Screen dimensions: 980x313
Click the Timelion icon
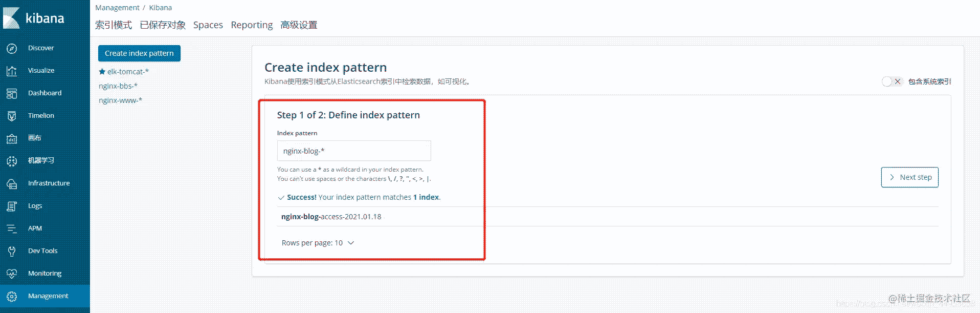coord(12,116)
